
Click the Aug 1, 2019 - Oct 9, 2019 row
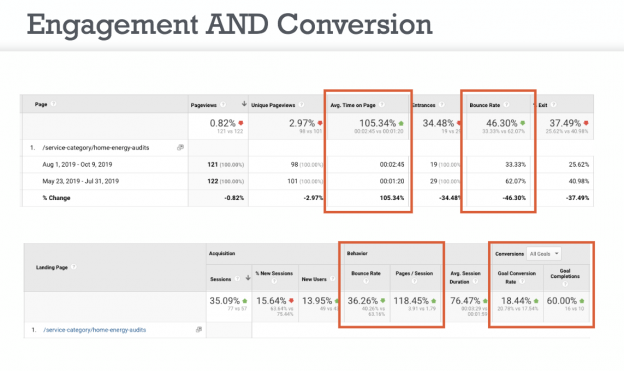coord(308,164)
